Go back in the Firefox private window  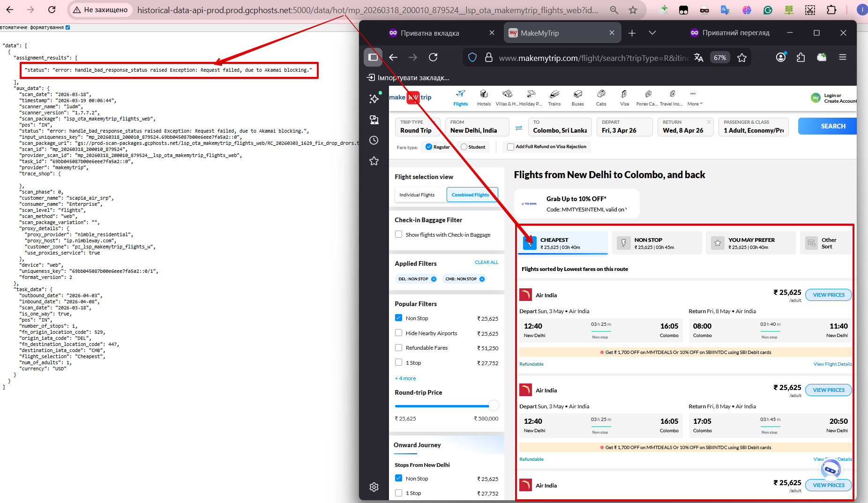393,57
